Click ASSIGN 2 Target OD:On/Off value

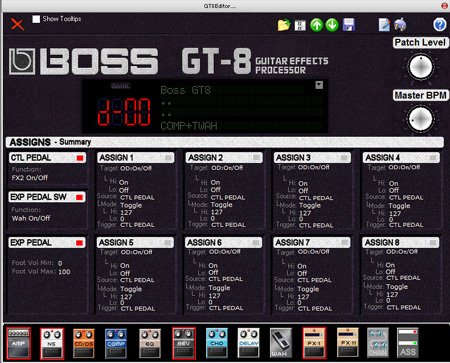[227, 168]
